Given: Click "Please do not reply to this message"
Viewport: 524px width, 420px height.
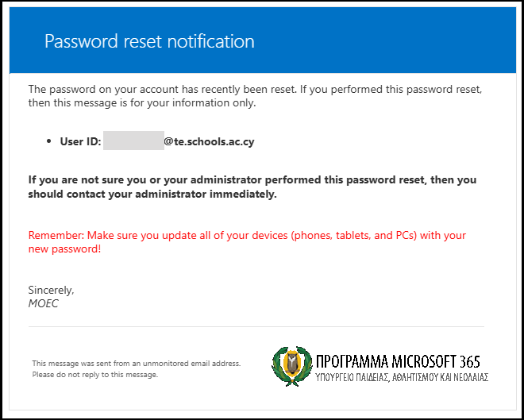Looking at the screenshot, I should pyautogui.click(x=94, y=374).
